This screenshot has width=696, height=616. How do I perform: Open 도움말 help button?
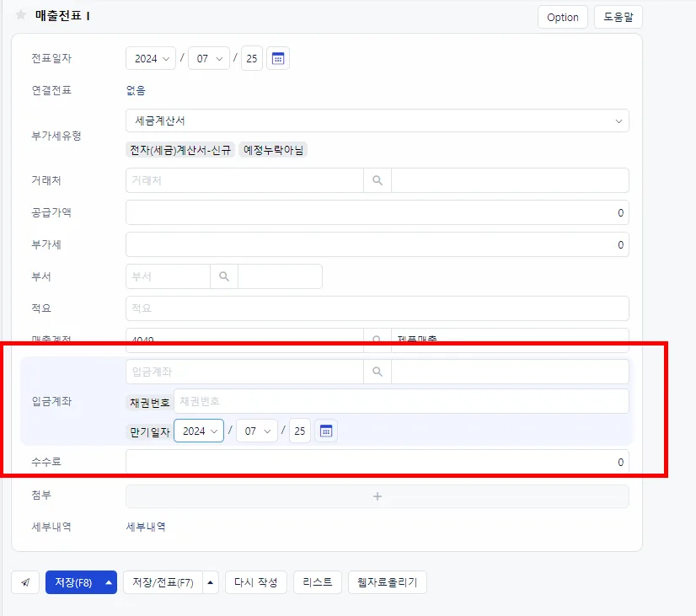618,18
